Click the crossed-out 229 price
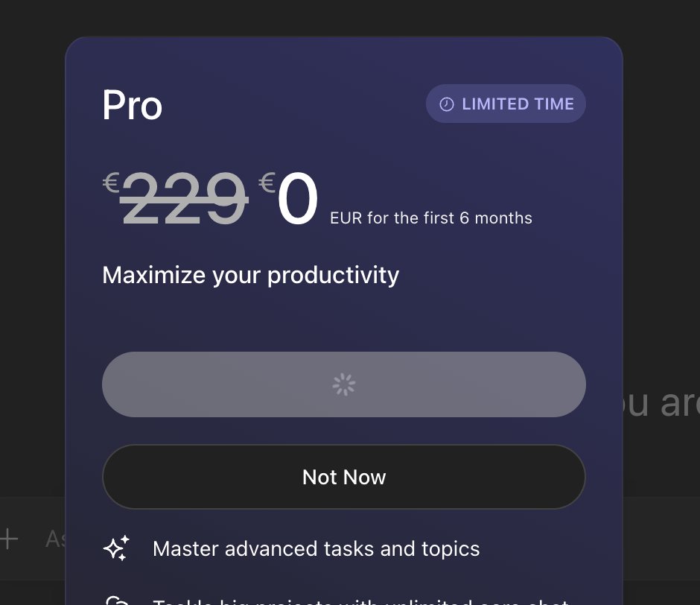700x605 pixels. tap(183, 200)
